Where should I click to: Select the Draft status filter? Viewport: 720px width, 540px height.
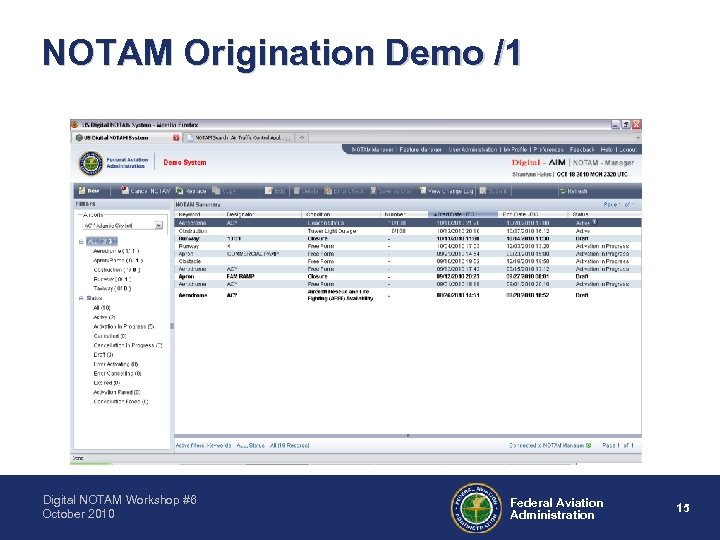point(103,354)
